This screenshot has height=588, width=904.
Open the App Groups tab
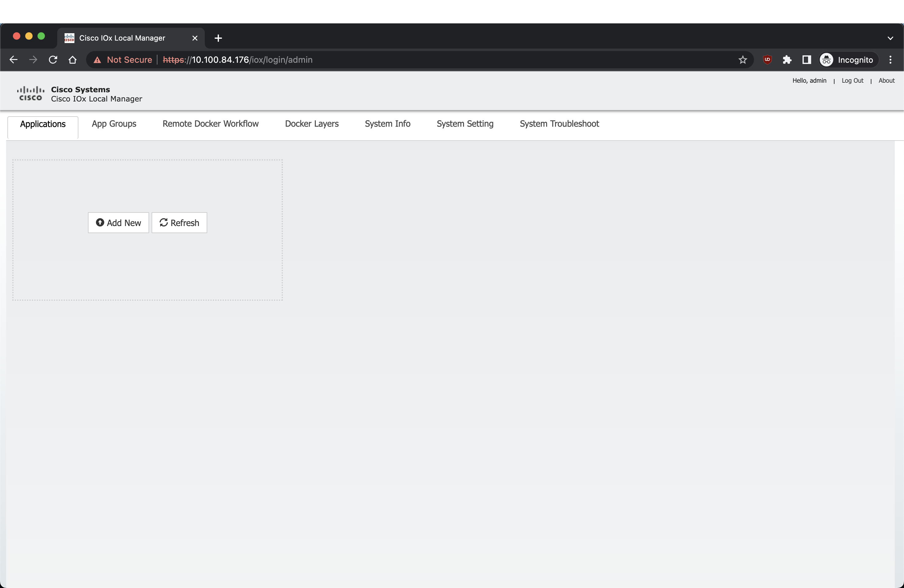tap(114, 124)
